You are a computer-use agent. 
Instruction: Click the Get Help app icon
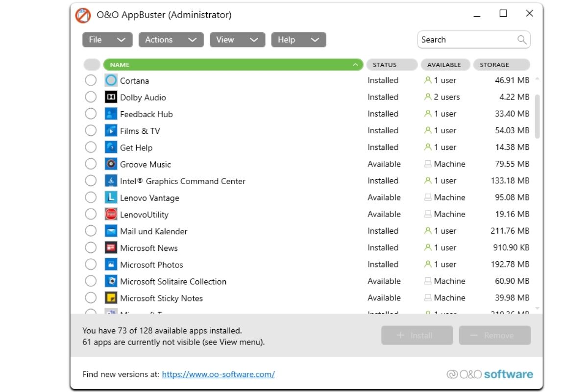111,147
